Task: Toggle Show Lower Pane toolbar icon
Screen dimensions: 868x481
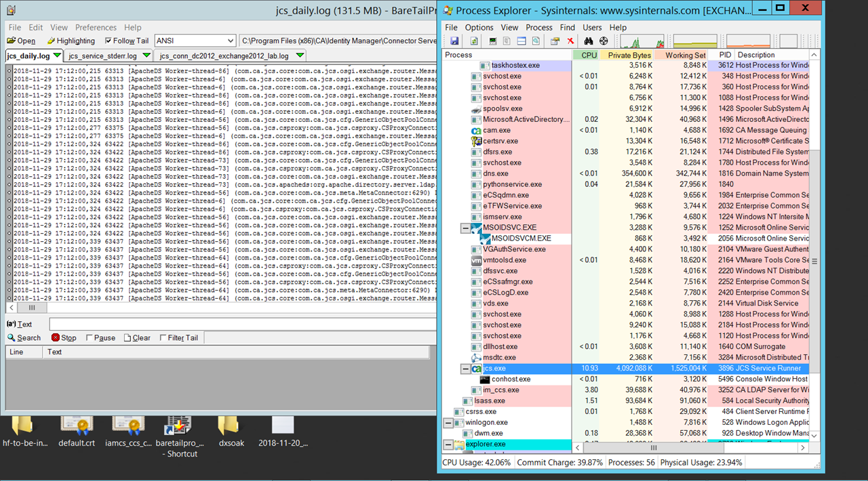Action: (521, 41)
